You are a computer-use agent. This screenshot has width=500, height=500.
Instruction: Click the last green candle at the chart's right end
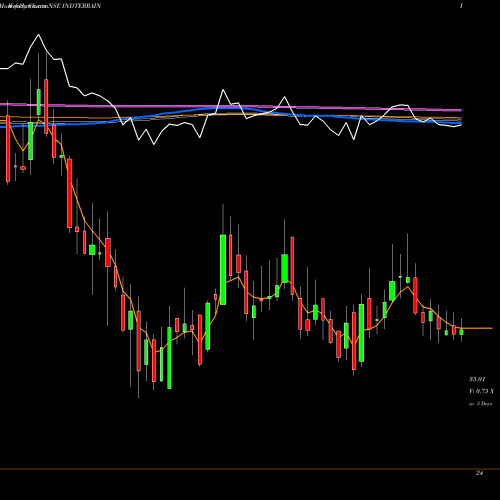[x=461, y=332]
